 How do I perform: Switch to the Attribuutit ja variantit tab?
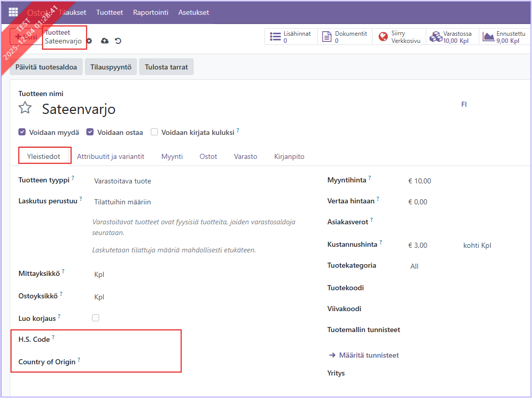[x=110, y=156]
